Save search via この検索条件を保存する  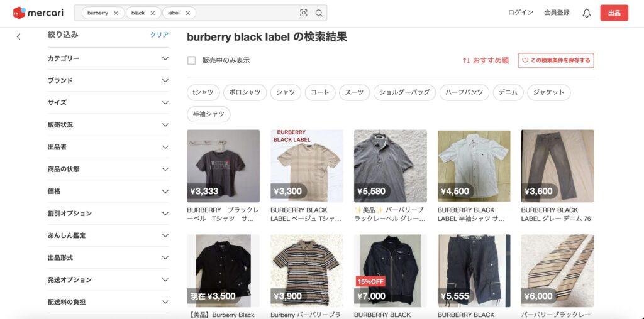pyautogui.click(x=556, y=60)
